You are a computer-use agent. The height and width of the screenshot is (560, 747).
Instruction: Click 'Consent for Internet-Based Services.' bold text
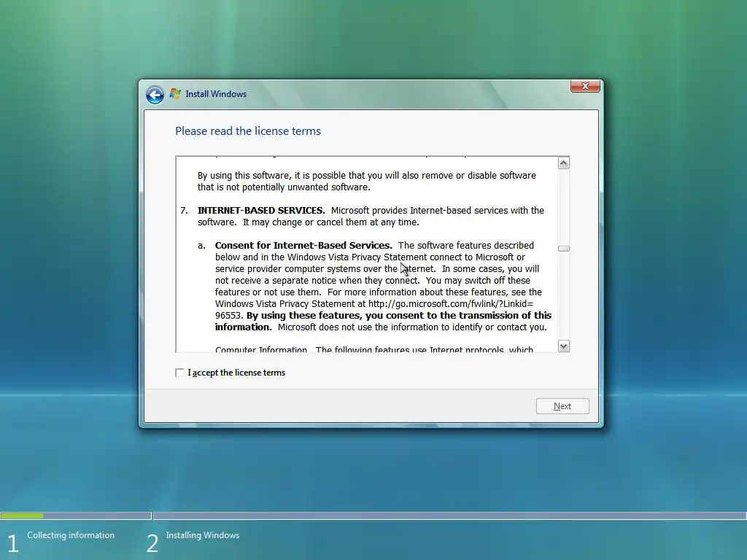pyautogui.click(x=303, y=245)
